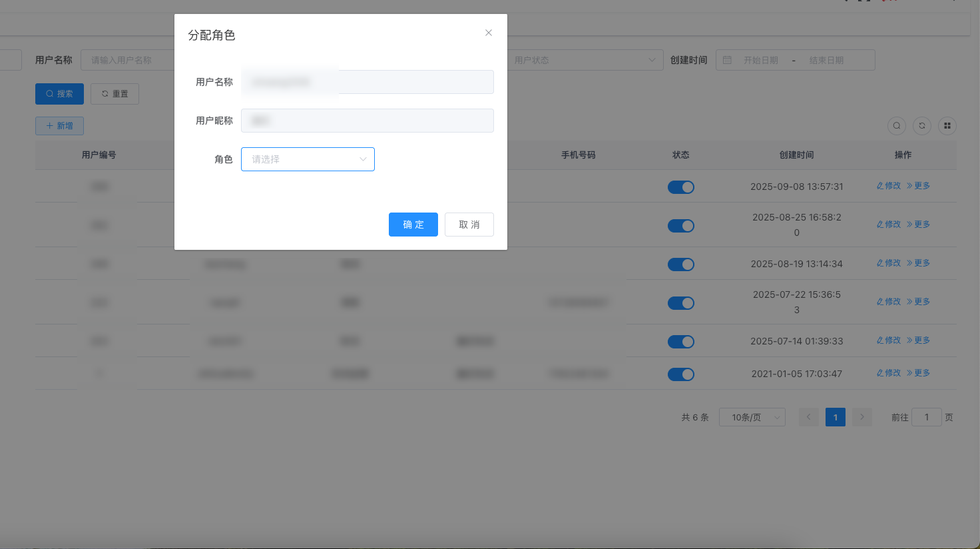
Task: Click the 创建时间 column header
Action: 797,155
